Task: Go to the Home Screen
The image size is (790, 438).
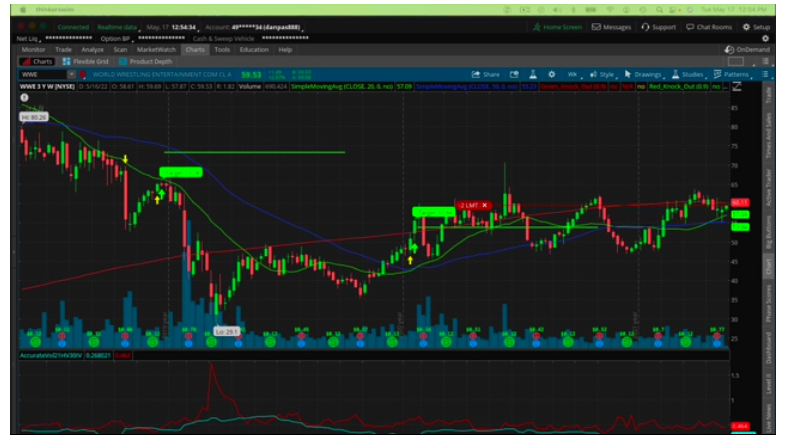Action: (x=557, y=27)
